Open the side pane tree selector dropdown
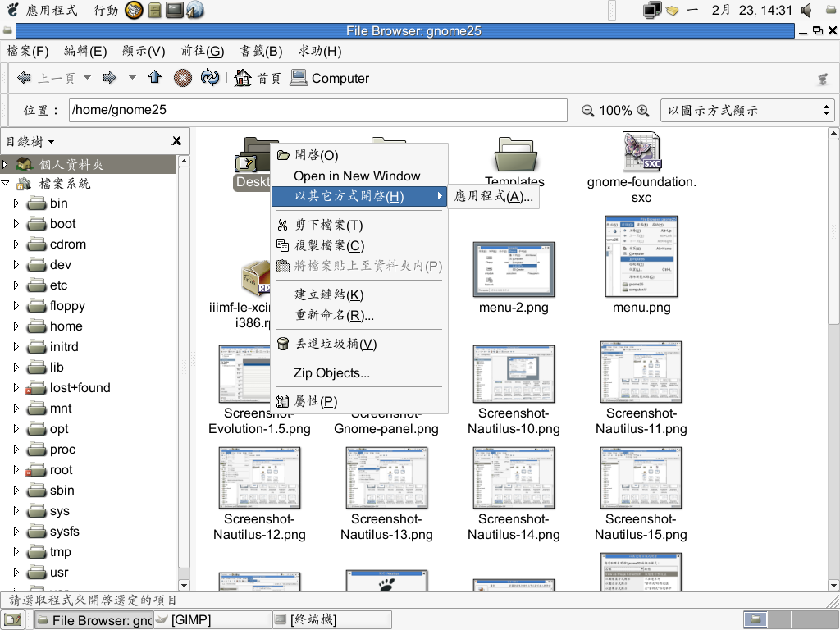840x630 pixels. (30, 141)
